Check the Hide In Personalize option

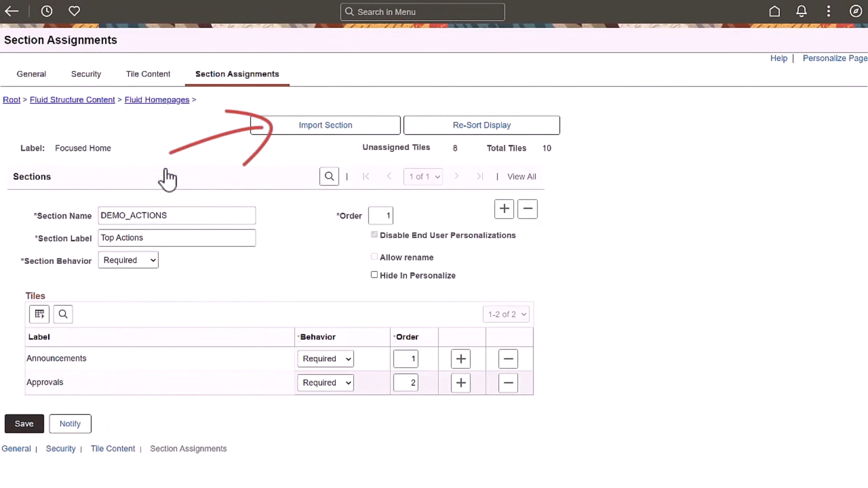(x=374, y=274)
